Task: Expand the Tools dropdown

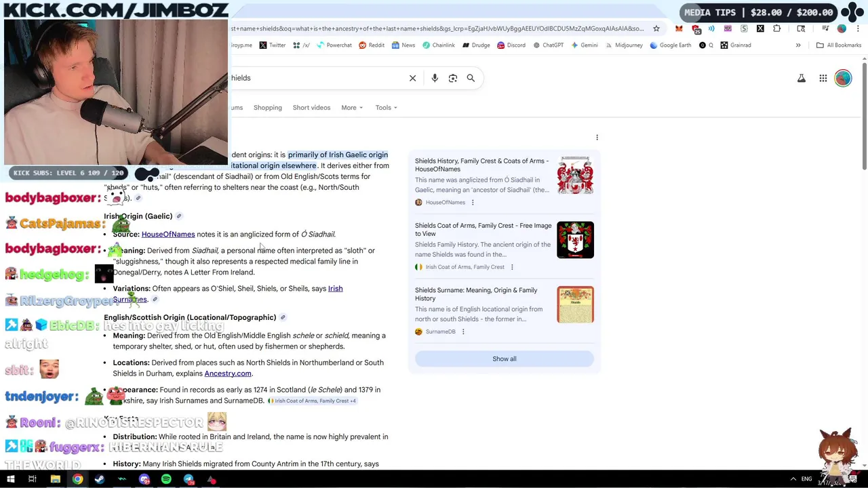Action: 387,108
